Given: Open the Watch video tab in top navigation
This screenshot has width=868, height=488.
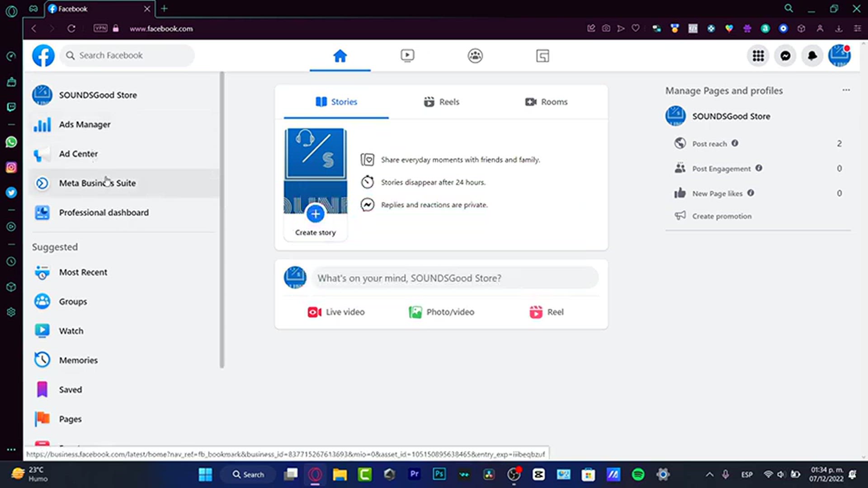Looking at the screenshot, I should [407, 56].
